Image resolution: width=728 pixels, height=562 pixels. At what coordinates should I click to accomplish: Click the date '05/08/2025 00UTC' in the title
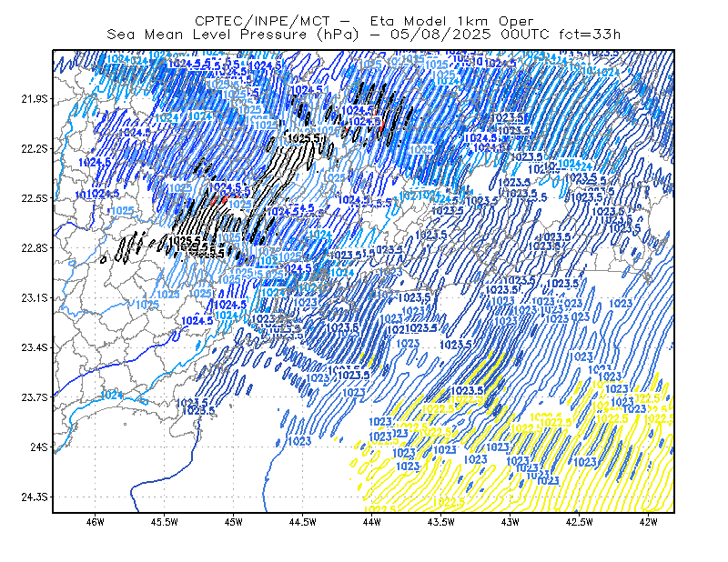coord(470,35)
